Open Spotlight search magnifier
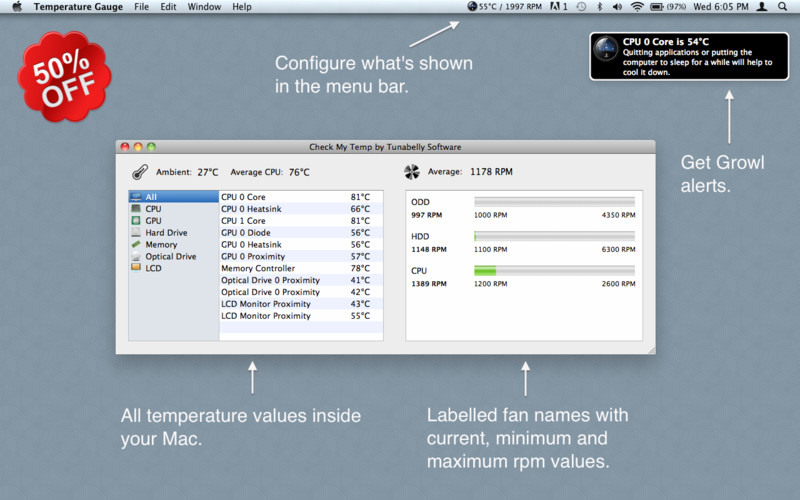The width and height of the screenshot is (800, 500). click(x=783, y=7)
